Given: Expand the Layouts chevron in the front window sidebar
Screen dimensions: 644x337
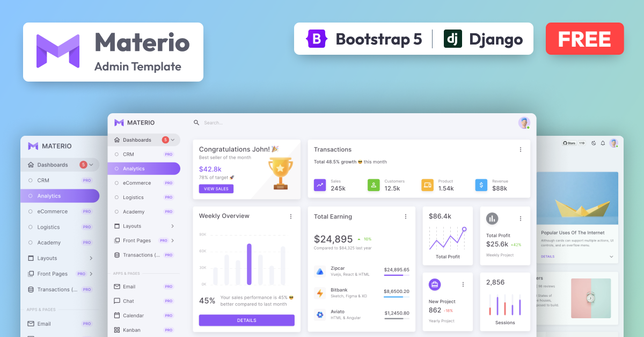Looking at the screenshot, I should coord(172,226).
